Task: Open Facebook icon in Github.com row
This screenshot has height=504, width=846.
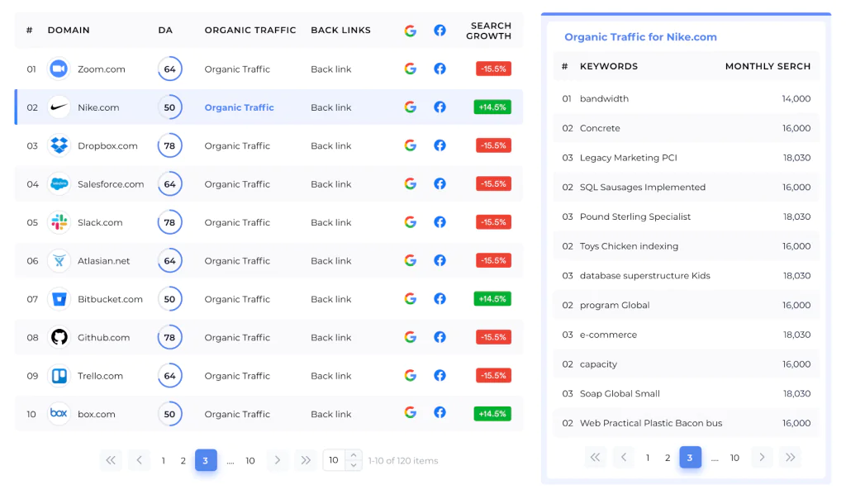Action: (440, 337)
